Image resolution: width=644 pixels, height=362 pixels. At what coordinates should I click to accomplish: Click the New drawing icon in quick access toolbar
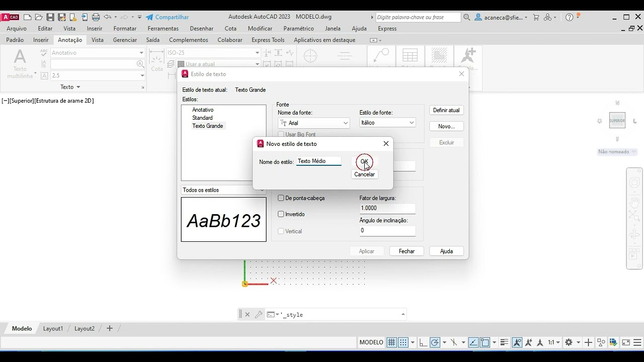click(28, 17)
